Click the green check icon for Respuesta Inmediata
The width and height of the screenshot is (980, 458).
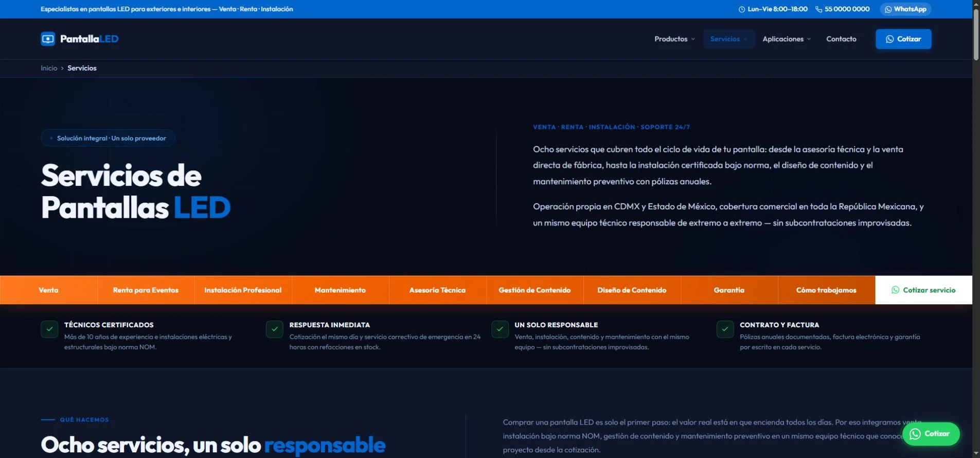coord(275,329)
